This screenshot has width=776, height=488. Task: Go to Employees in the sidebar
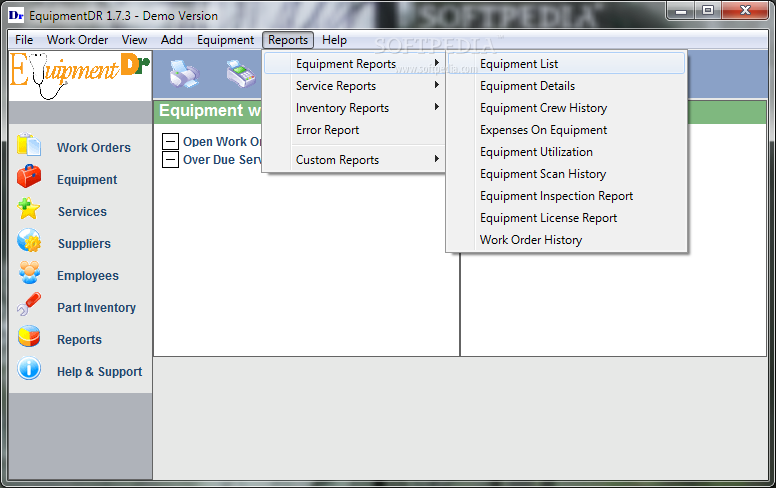point(88,276)
